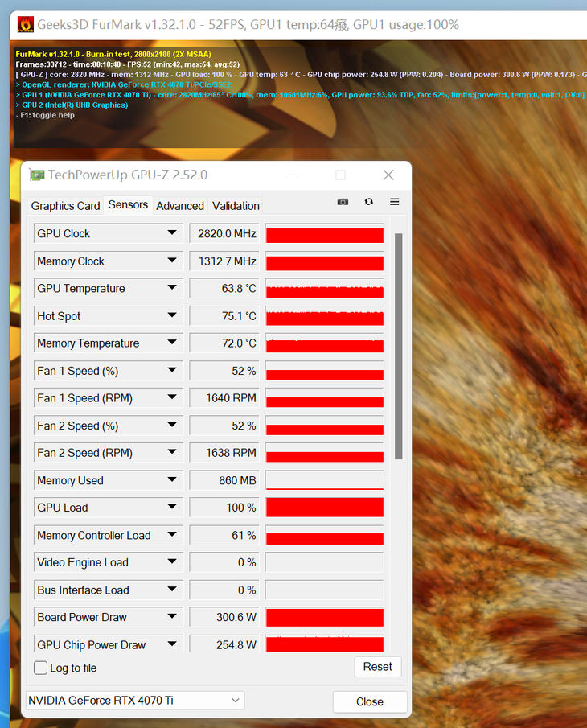This screenshot has height=728, width=587.
Task: Click the GPU Load history graph
Action: tap(325, 508)
